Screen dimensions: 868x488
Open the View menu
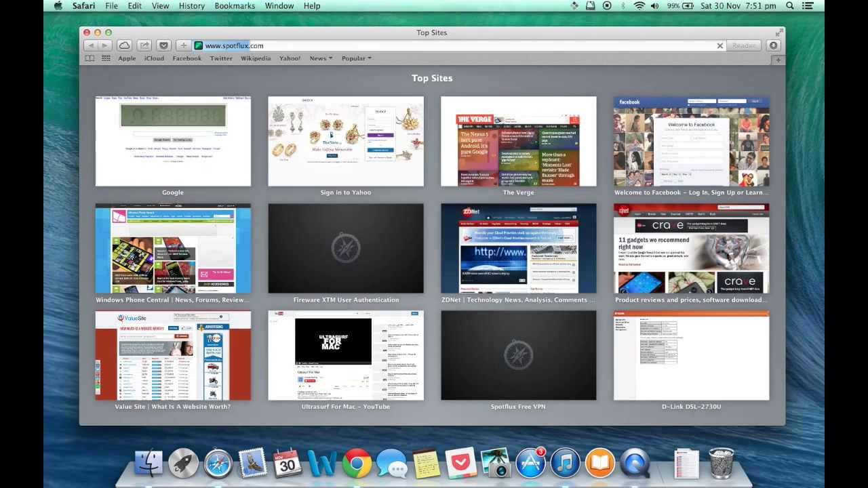[161, 5]
